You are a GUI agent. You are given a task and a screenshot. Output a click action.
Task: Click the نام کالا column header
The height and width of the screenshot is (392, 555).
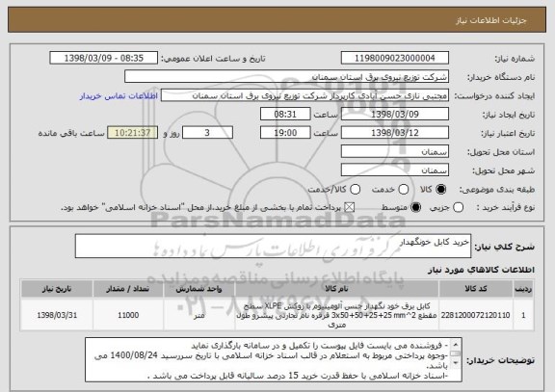click(x=336, y=289)
